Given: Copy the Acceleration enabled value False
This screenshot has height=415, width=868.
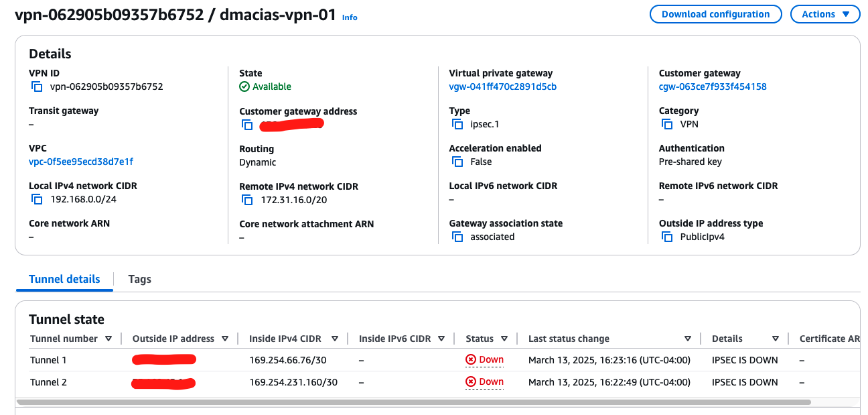Looking at the screenshot, I should point(457,162).
